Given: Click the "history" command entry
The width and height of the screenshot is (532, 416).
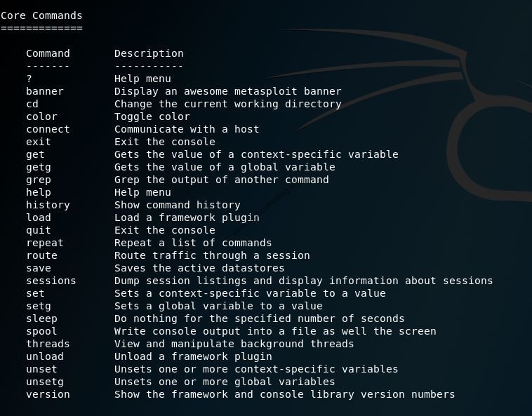Looking at the screenshot, I should click(x=48, y=205).
